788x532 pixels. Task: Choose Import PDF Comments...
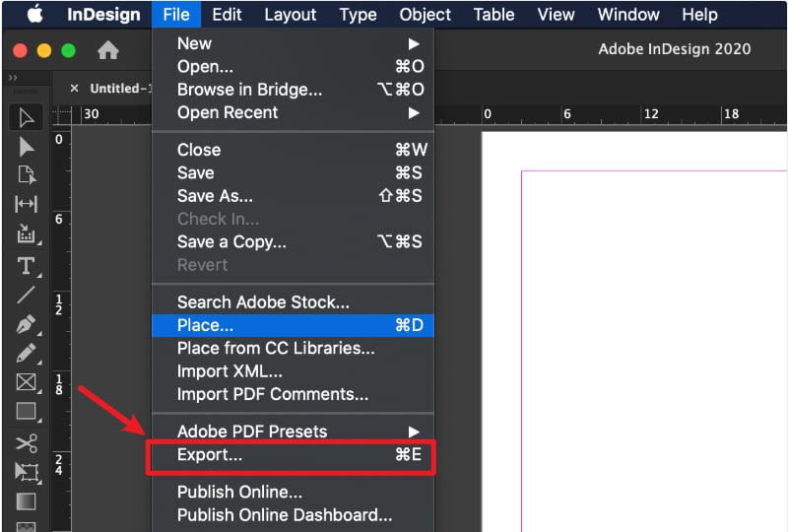point(293,394)
